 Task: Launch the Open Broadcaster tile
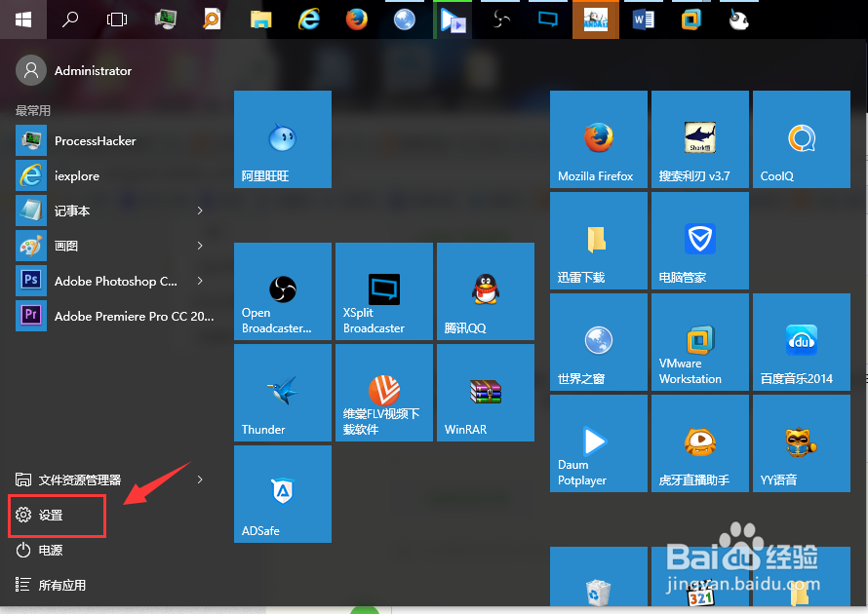(283, 291)
